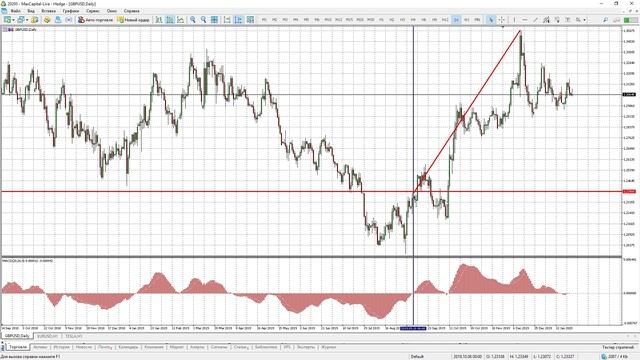Select the M15 timeframe
640x360 pixels.
(x=349, y=20)
